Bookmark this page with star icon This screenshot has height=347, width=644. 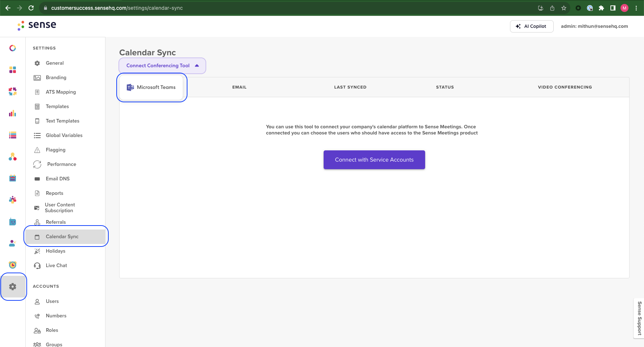(563, 8)
